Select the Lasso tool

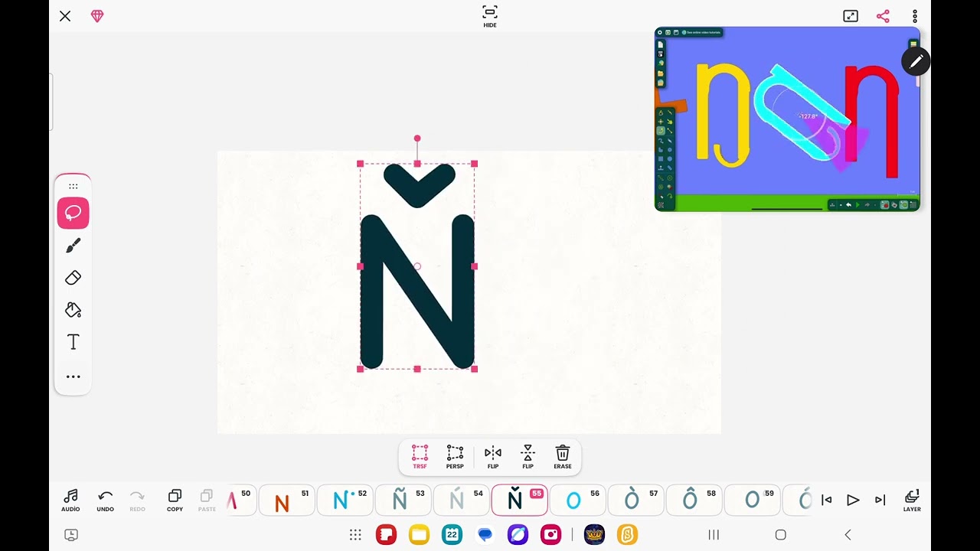coord(73,213)
